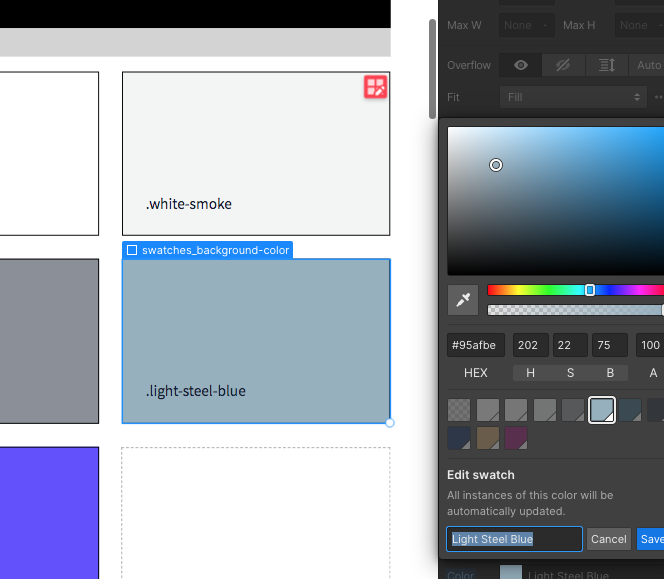Click the opacity slider track
664x579 pixels.
pos(575,310)
